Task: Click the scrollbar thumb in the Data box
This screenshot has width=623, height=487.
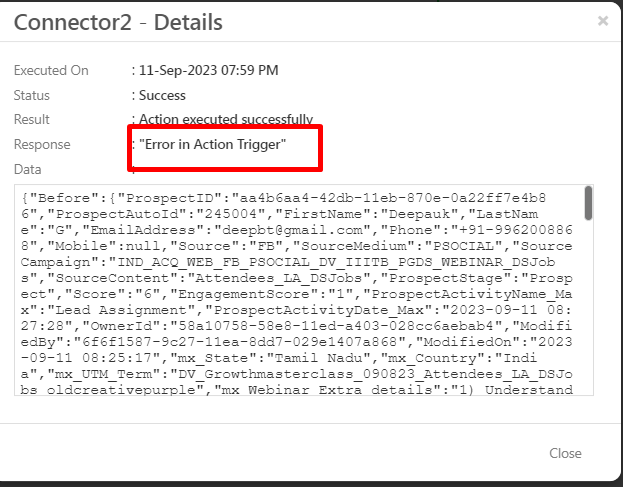Action: [x=588, y=203]
